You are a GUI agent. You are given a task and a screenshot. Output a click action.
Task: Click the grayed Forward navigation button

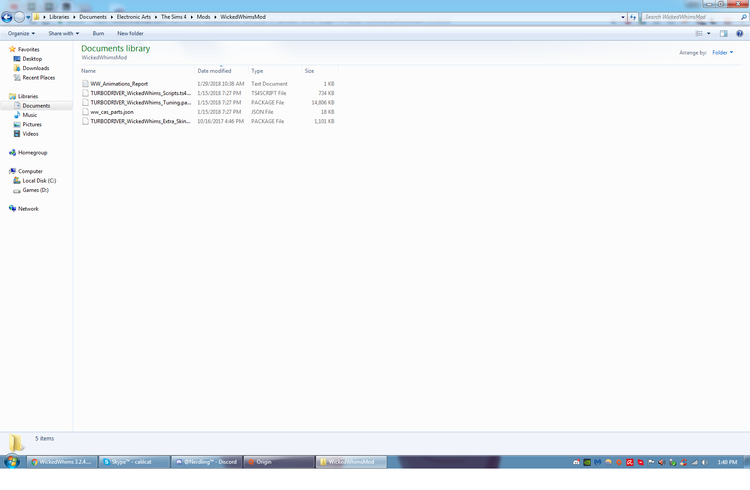tap(19, 17)
